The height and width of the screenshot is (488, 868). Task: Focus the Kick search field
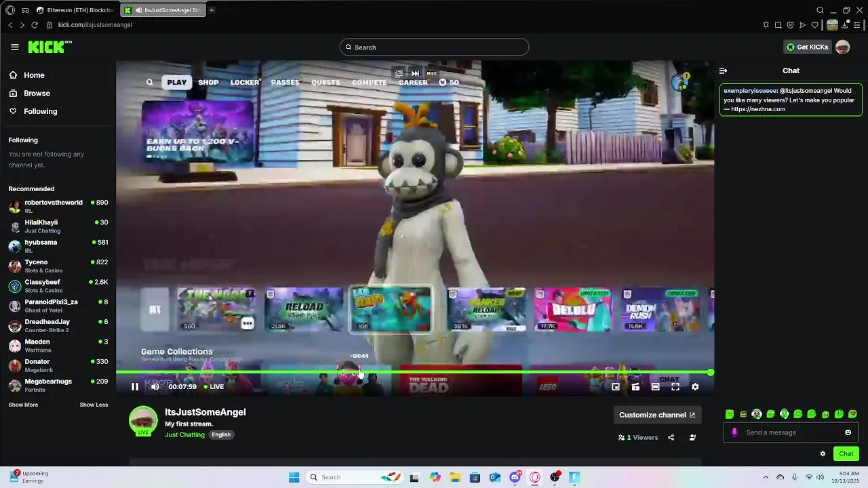[434, 47]
